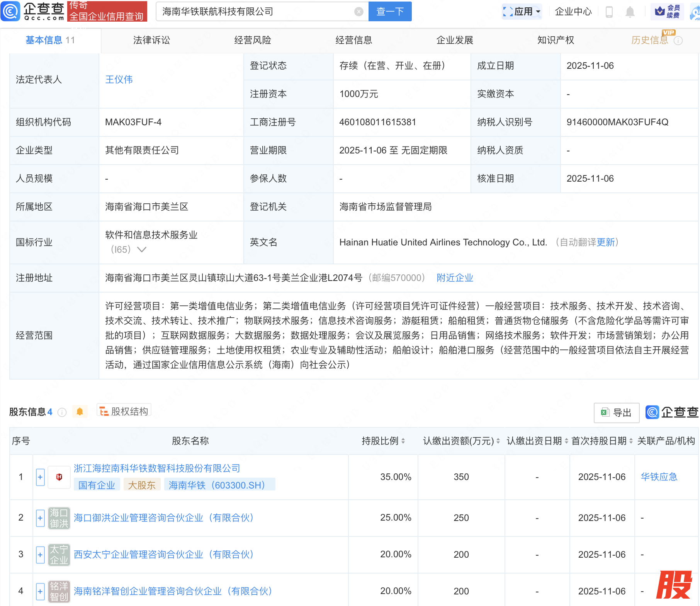The height and width of the screenshot is (606, 700).
Task: Switch to the 法律诉讼 tab
Action: (151, 40)
